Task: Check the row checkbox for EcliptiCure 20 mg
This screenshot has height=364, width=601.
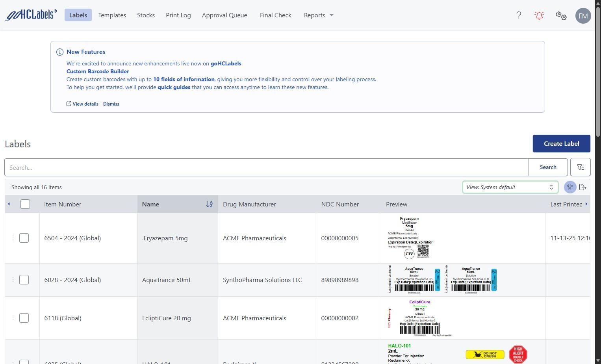Action: (24, 318)
